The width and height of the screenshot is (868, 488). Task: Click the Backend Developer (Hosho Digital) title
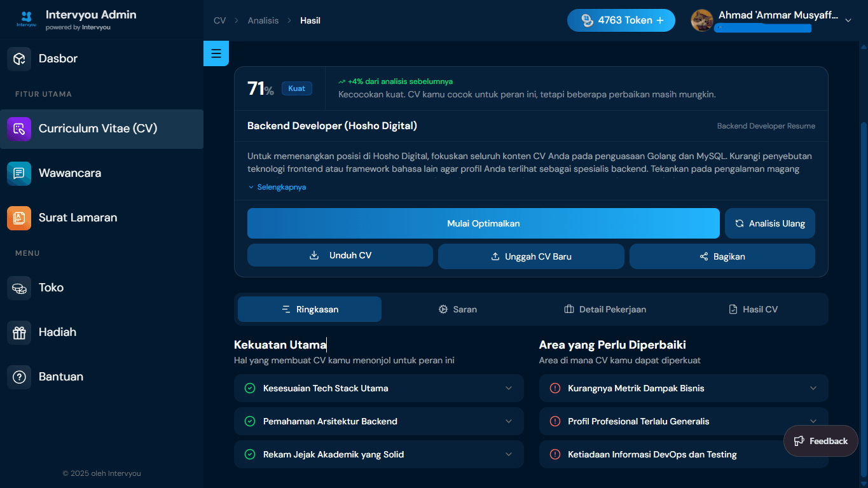332,126
